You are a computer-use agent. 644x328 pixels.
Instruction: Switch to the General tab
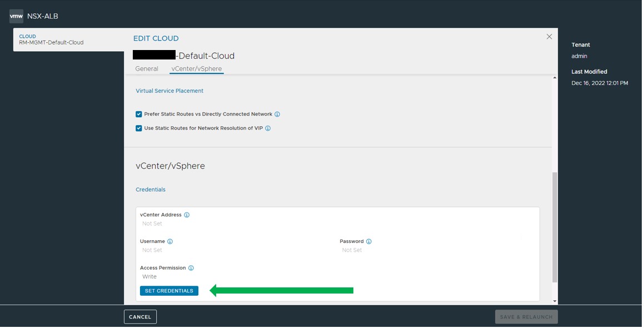(x=147, y=68)
